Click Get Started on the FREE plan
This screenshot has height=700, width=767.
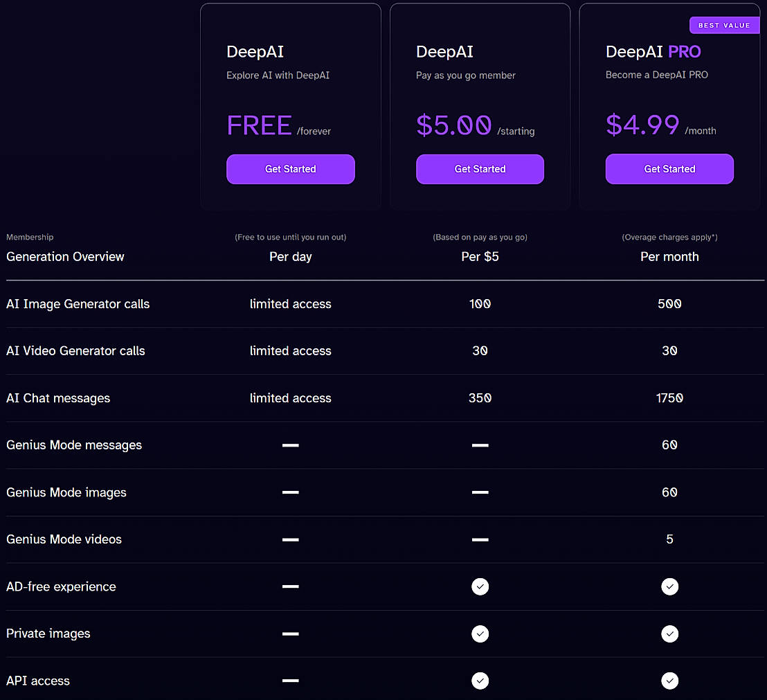click(290, 169)
